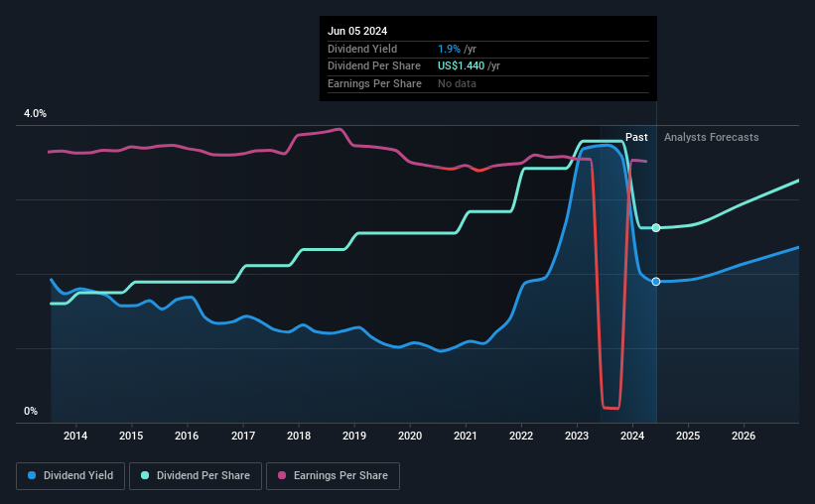815x504 pixels.
Task: Click the Jun 05 2024 tooltip date
Action: (x=357, y=31)
